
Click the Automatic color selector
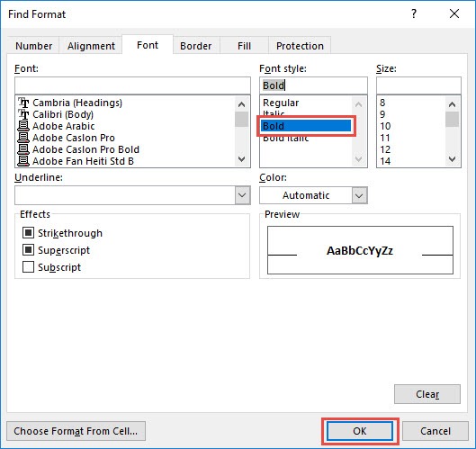306,195
